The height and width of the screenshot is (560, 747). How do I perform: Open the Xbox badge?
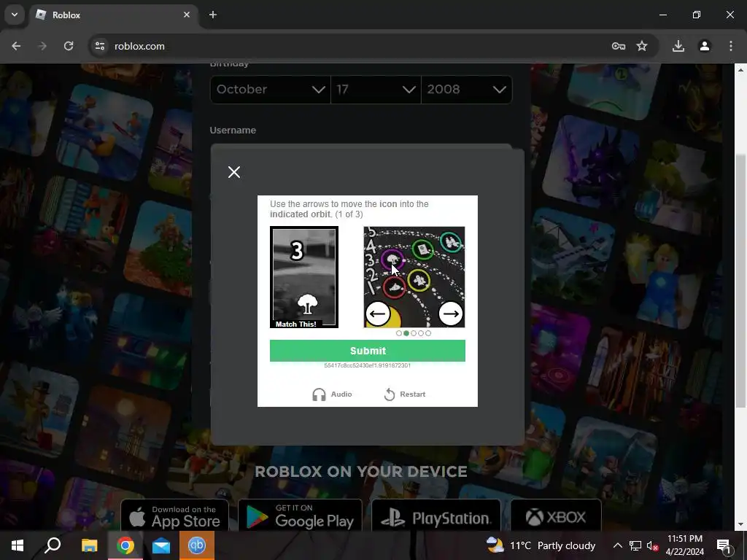point(555,516)
